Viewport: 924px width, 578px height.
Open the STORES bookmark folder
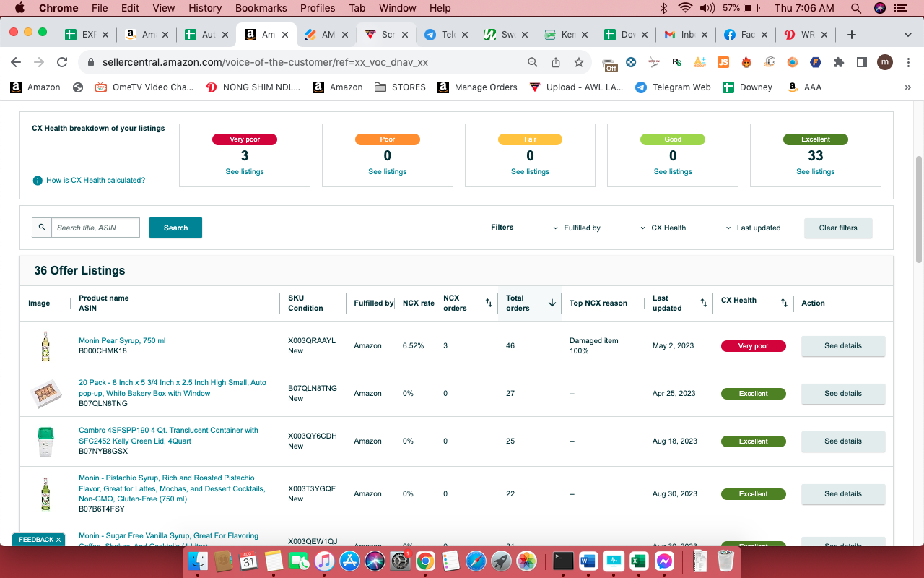coord(401,87)
